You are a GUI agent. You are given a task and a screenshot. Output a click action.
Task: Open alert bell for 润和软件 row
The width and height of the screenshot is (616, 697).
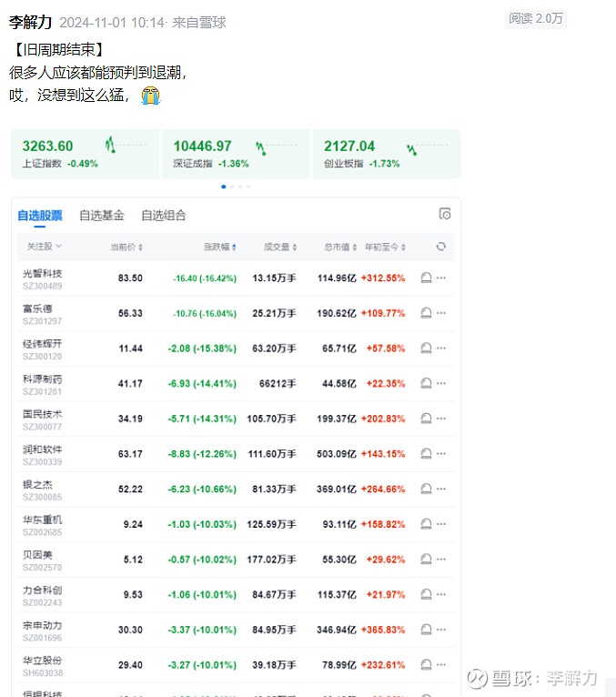pos(426,454)
